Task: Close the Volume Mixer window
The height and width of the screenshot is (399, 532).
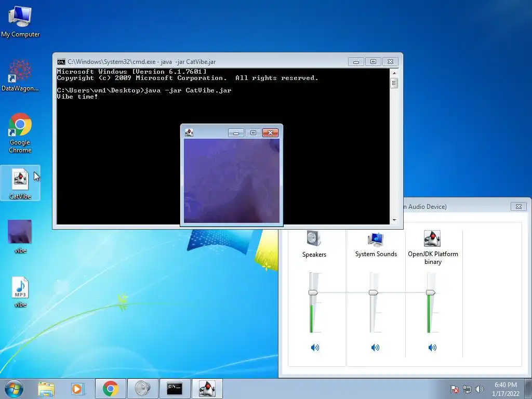Action: [x=518, y=206]
